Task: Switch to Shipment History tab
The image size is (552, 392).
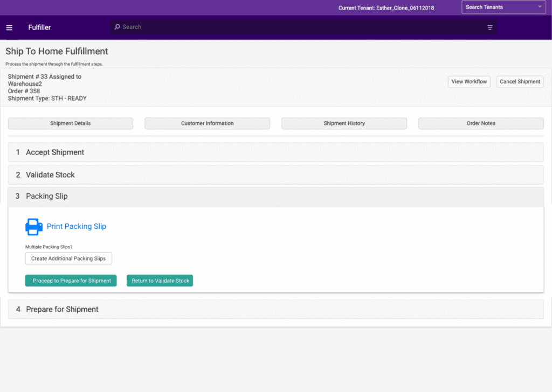Action: 344,123
